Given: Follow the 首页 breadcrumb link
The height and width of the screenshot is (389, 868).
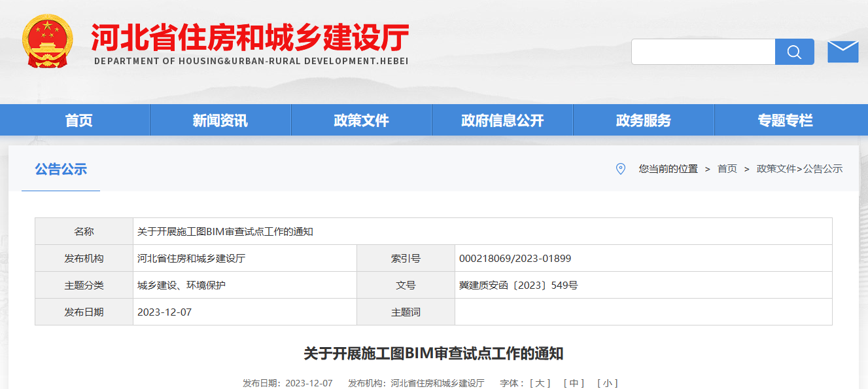Looking at the screenshot, I should [727, 169].
